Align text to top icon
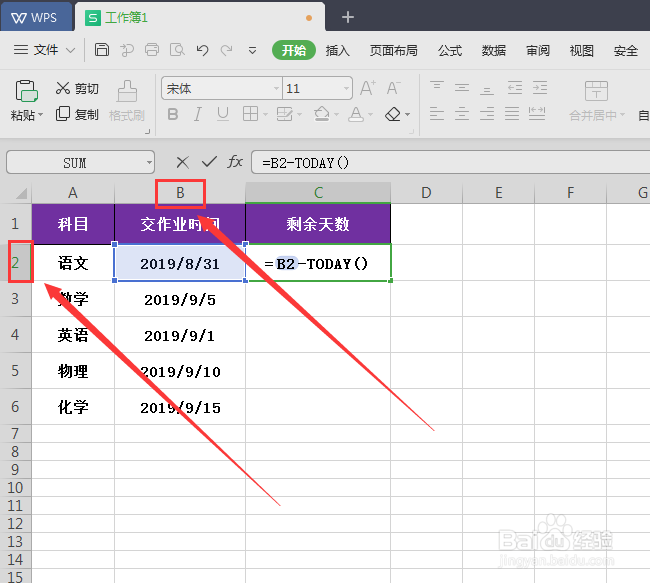The image size is (650, 583). (x=437, y=87)
